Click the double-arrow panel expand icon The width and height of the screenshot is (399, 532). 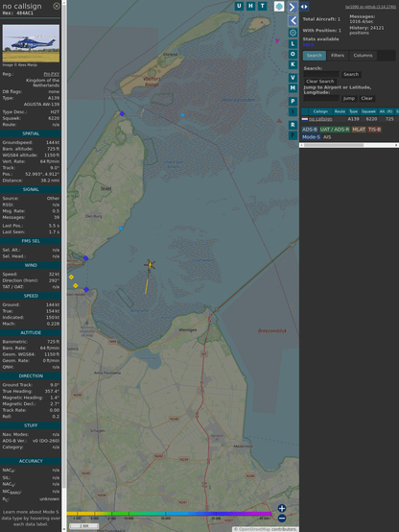click(x=304, y=7)
